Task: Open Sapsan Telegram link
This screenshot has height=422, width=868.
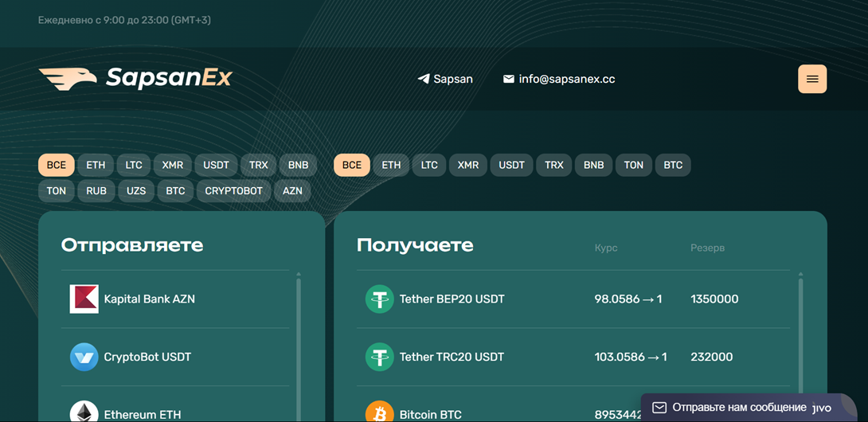Action: pyautogui.click(x=445, y=79)
